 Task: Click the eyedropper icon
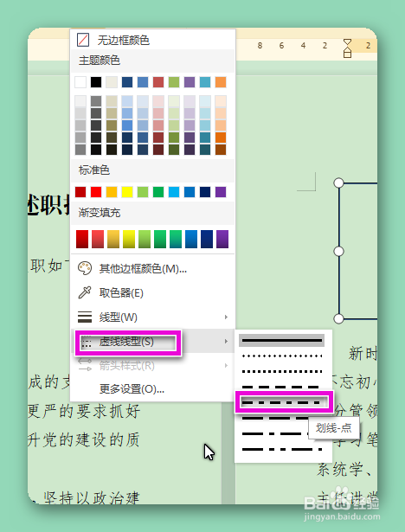tap(85, 292)
